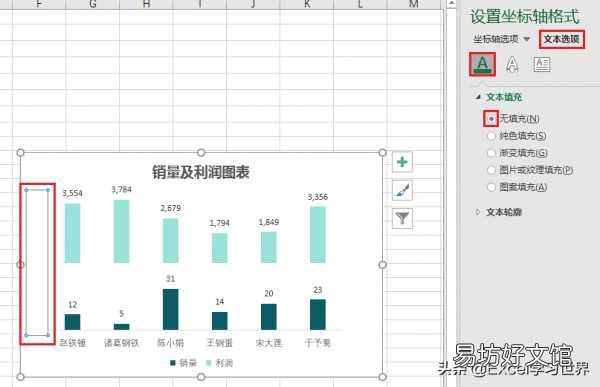
Task: Click the Chart Filters funnel button
Action: click(x=402, y=219)
